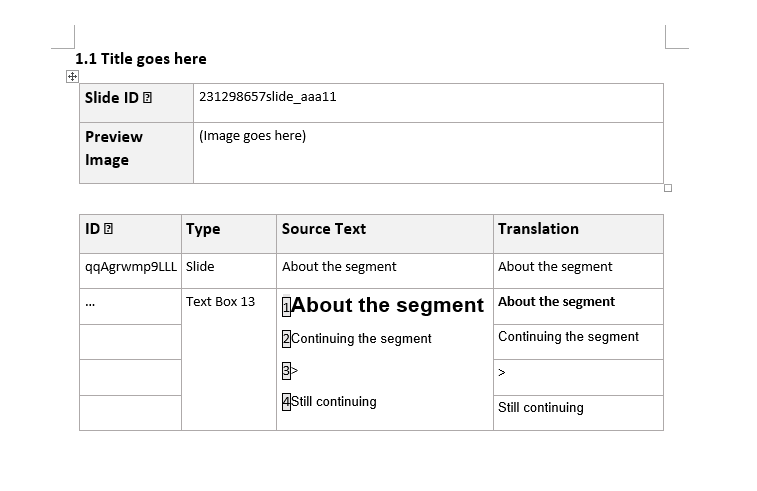Click the boxed segment marker 4
The image size is (757, 491).
[286, 402]
